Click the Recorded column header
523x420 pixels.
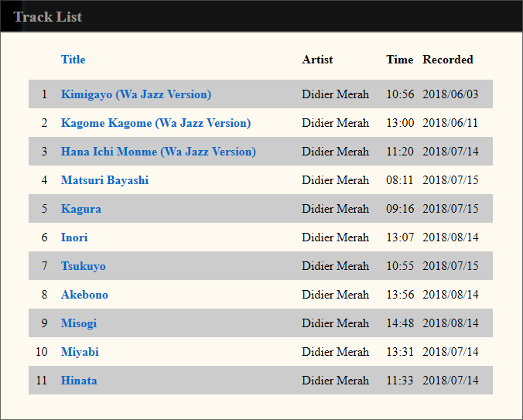pos(448,60)
